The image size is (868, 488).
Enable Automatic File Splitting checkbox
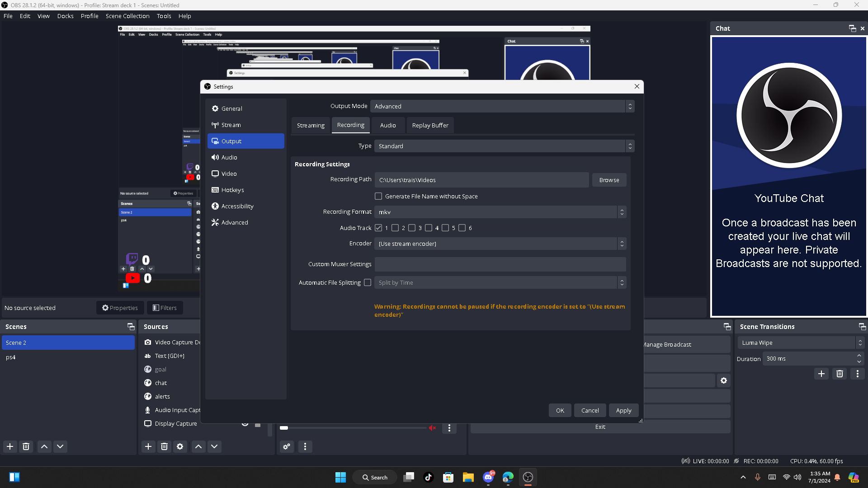pyautogui.click(x=368, y=282)
